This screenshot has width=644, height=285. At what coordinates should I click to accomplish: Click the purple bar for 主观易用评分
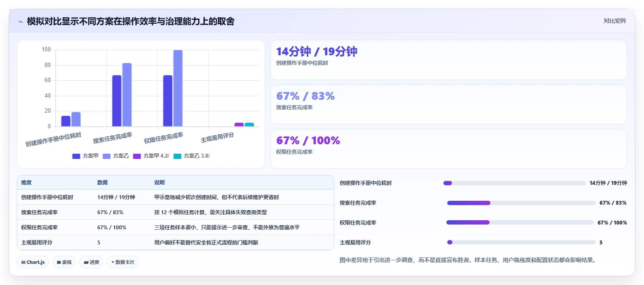point(239,125)
